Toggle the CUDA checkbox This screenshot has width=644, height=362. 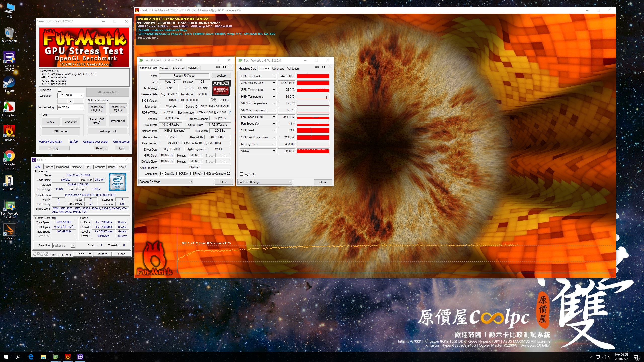[178, 174]
